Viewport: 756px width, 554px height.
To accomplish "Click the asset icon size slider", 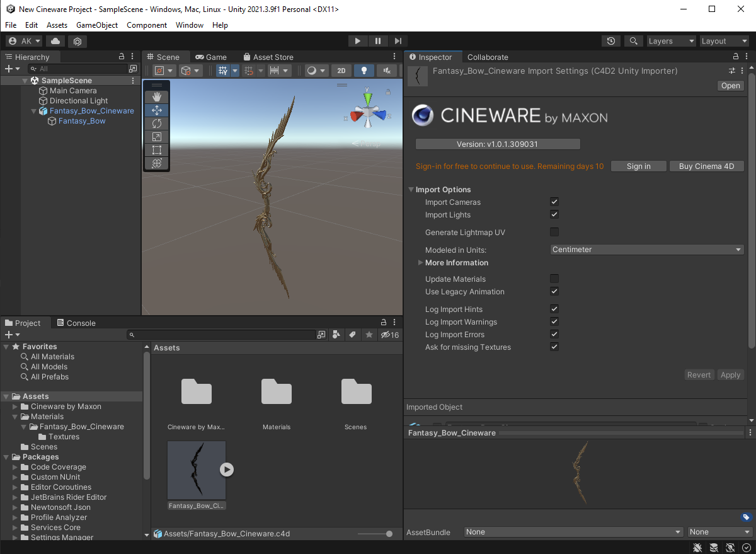I will pos(375,534).
